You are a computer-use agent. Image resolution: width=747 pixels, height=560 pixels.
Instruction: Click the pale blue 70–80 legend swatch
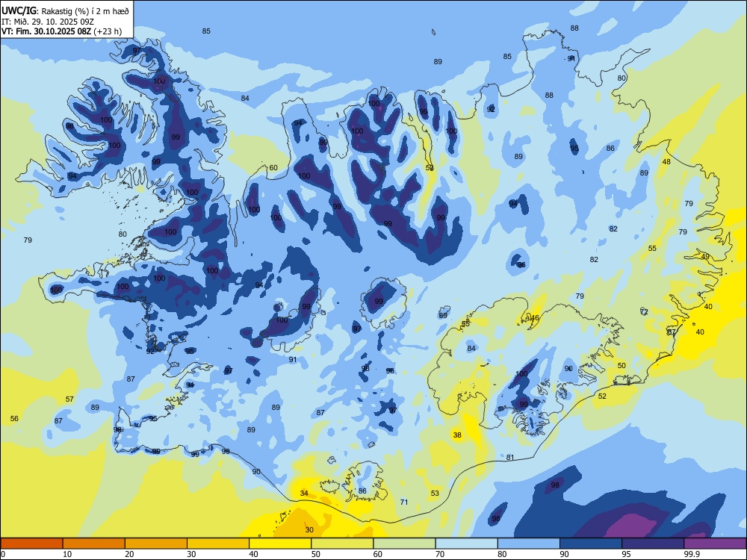(x=466, y=544)
